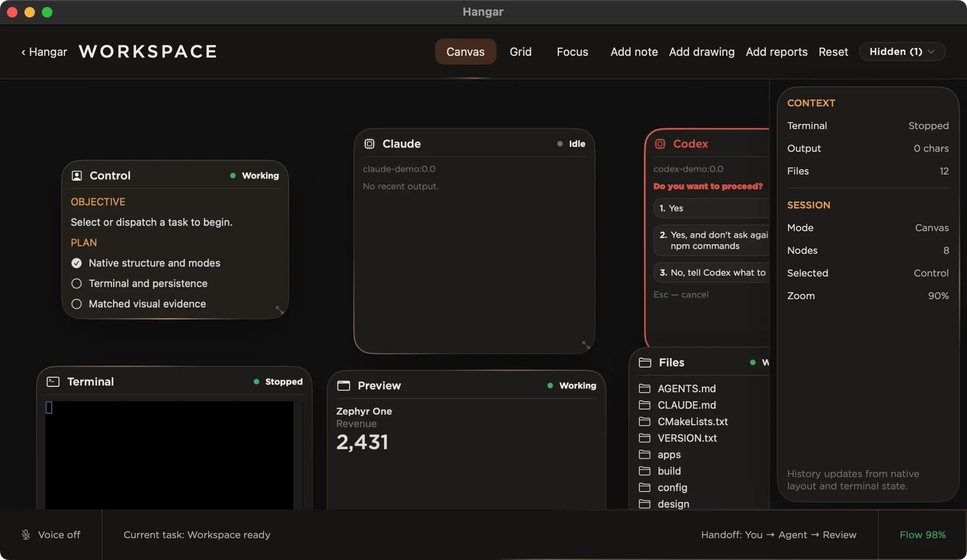Click codex-demo:0.0 session label

click(688, 169)
